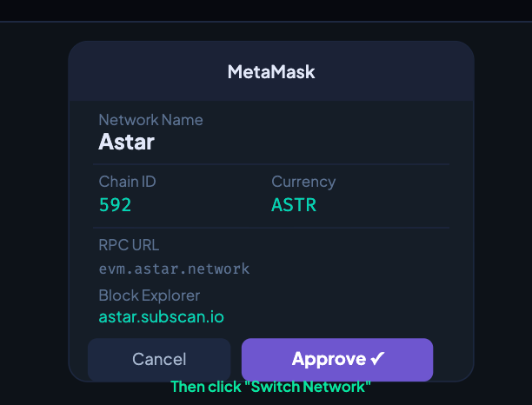Click the divider line below Chain ID row
This screenshot has height=405, width=532.
(271, 228)
